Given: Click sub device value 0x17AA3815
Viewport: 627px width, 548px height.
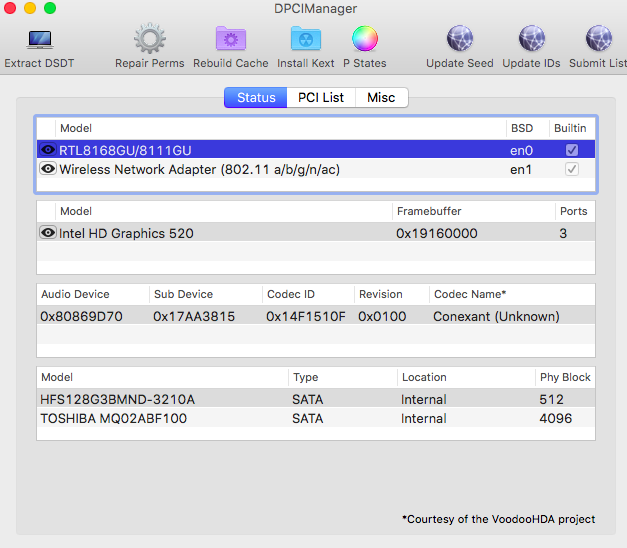Looking at the screenshot, I should (x=194, y=316).
